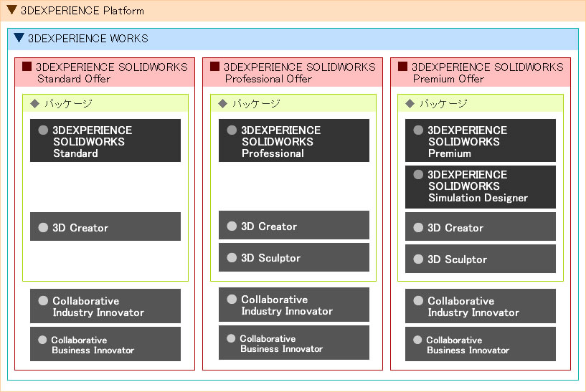Click the gray bullet beside Simulation Designer
The height and width of the screenshot is (392, 586).
[418, 174]
